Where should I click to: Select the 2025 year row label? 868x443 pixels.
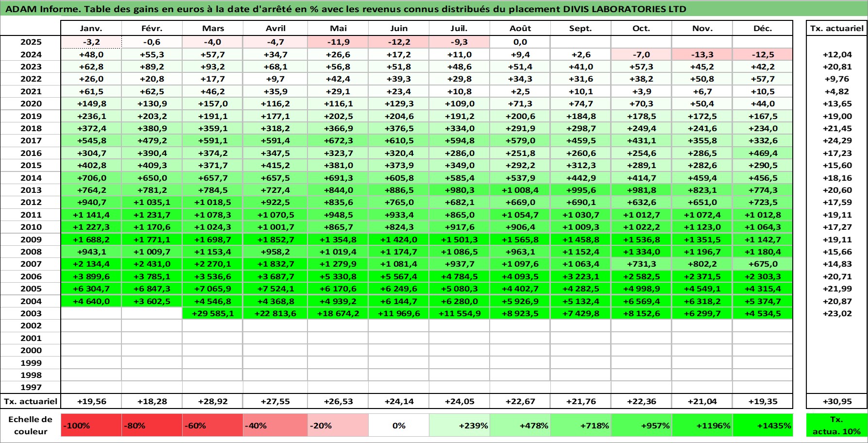tap(31, 42)
